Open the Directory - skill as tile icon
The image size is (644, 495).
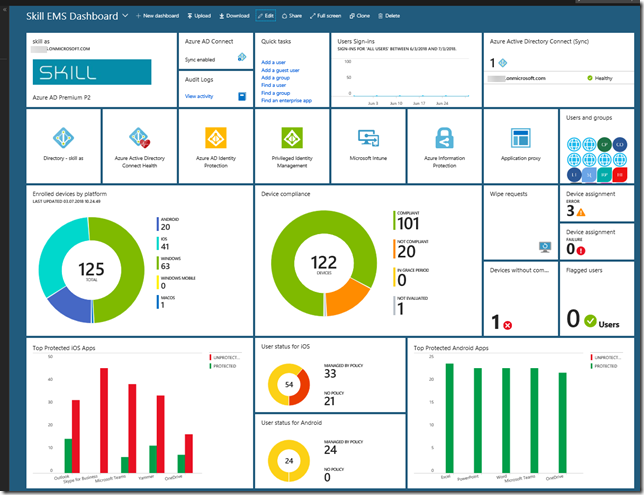[63, 137]
